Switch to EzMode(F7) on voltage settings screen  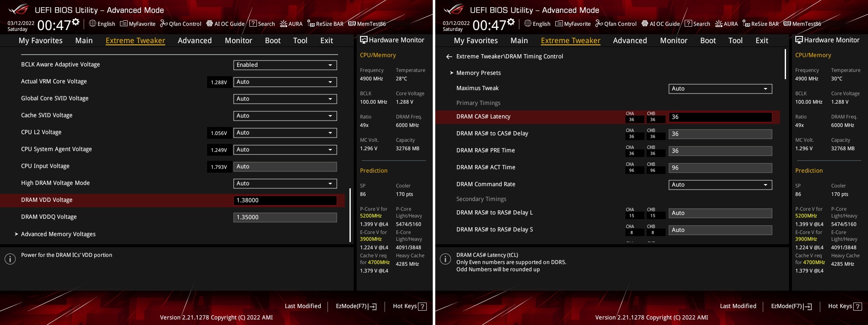click(356, 306)
